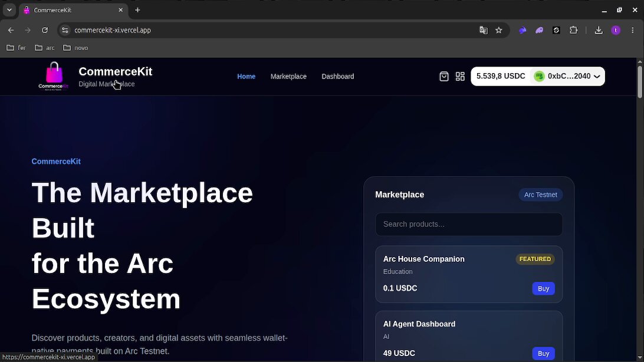644x362 pixels.
Task: Open the Marketplace nav item
Action: 288,76
